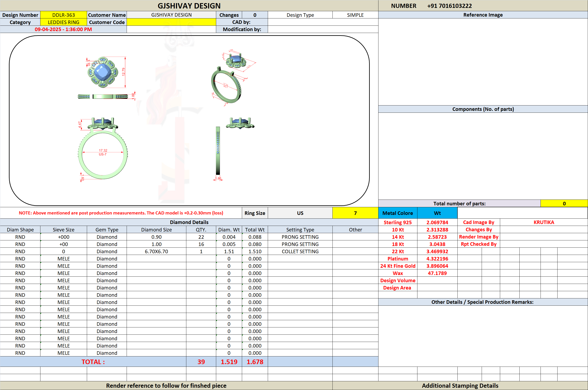Select diamond size 0.90 cell

[x=156, y=237]
